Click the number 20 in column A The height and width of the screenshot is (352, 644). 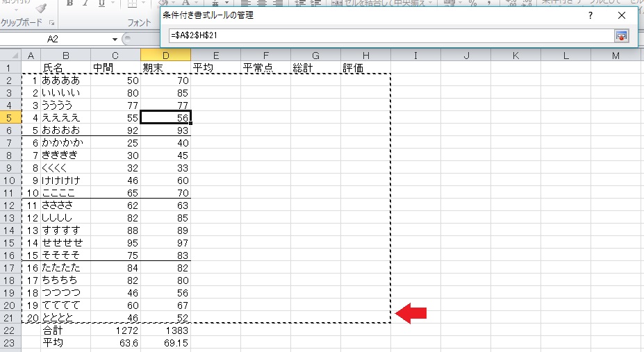point(31,318)
